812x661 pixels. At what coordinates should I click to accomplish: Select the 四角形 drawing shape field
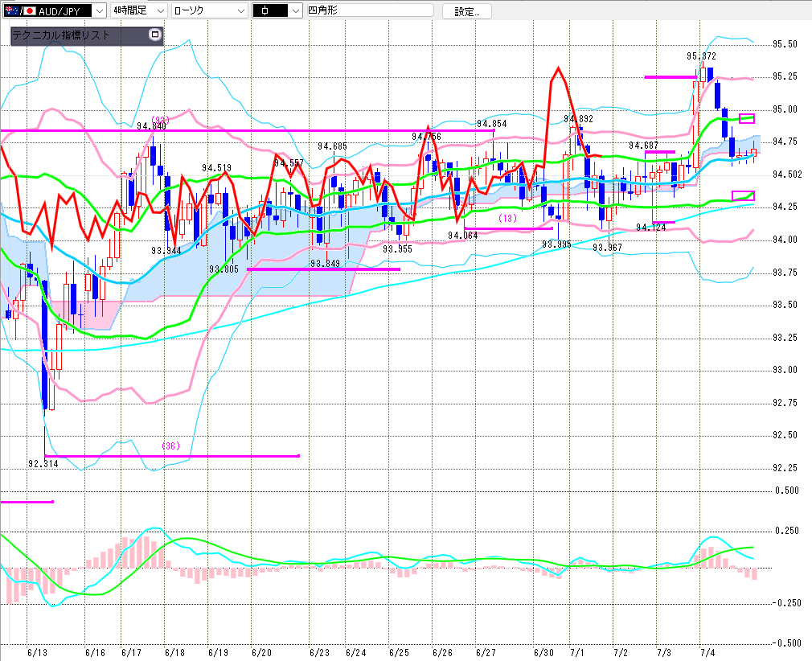[x=371, y=10]
